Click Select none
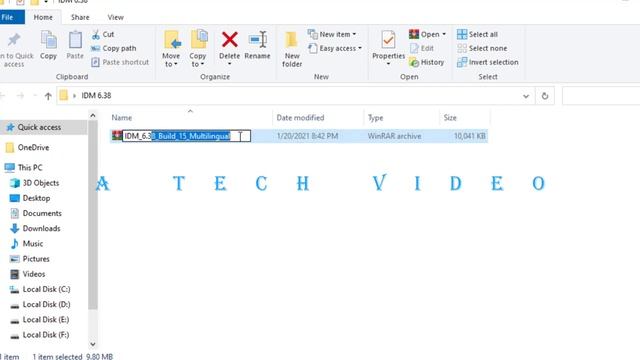 pos(482,48)
